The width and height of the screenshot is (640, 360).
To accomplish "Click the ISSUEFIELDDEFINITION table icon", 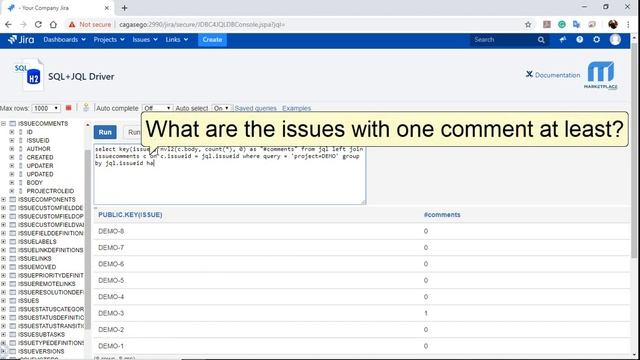I will 13,233.
